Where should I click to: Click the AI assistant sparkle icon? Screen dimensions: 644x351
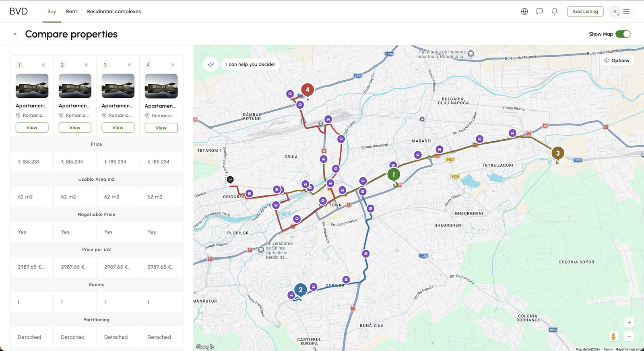point(211,64)
